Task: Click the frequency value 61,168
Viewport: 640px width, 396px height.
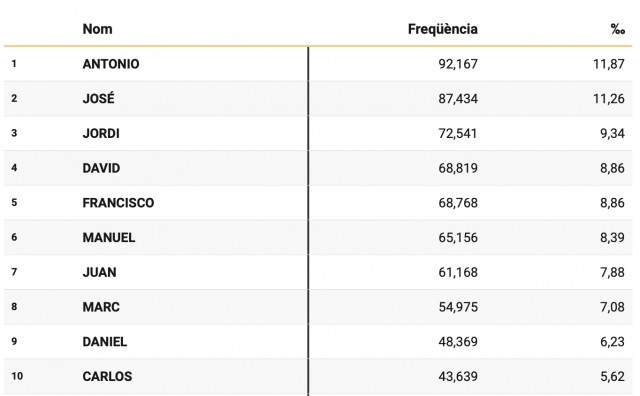Action: click(458, 272)
